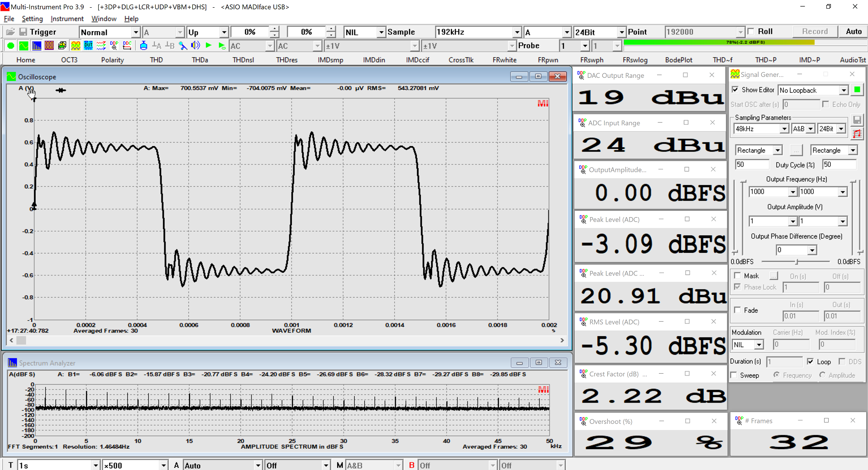
Task: Select the FRwhite hot panel button
Action: [x=505, y=60]
